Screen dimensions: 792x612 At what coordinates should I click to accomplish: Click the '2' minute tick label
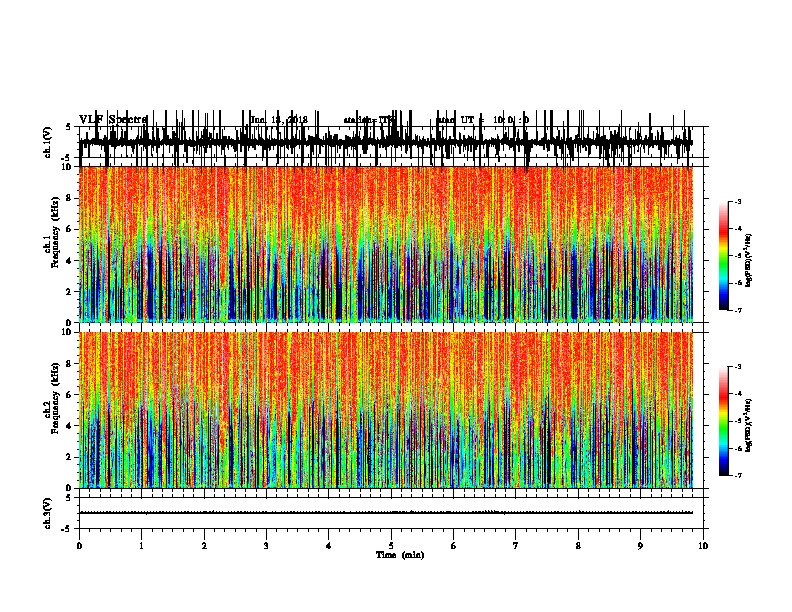click(204, 546)
